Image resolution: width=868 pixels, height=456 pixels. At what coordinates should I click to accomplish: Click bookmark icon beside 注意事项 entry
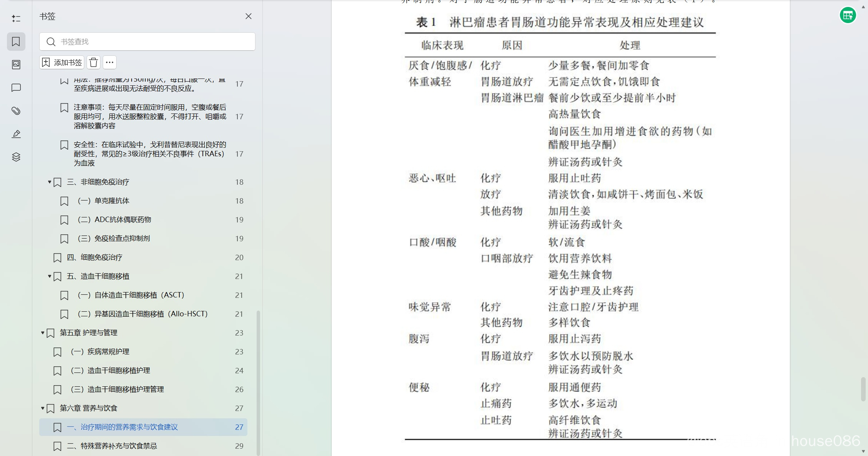64,108
